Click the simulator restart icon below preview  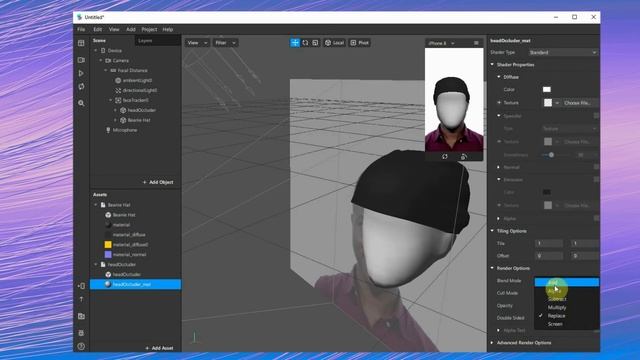(x=444, y=156)
